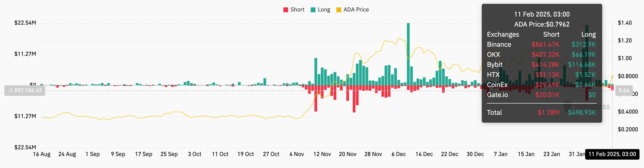The height and width of the screenshot is (168, 644).
Task: Click the 4 Nov date on the x-axis
Action: point(297,154)
